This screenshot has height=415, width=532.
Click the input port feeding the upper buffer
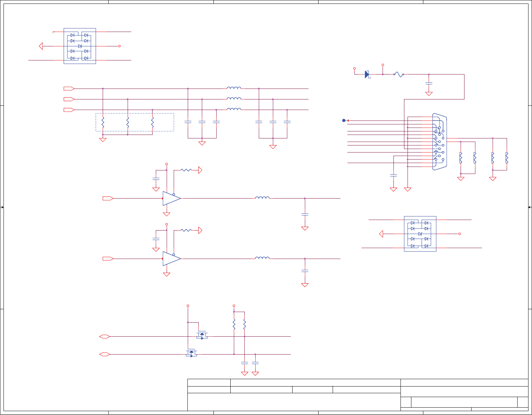tap(108, 199)
